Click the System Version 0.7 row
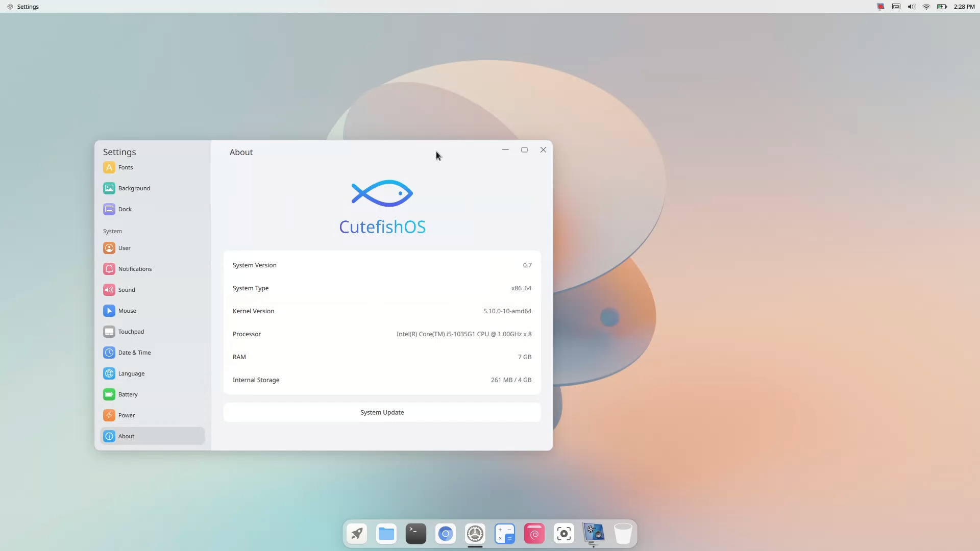 click(382, 265)
